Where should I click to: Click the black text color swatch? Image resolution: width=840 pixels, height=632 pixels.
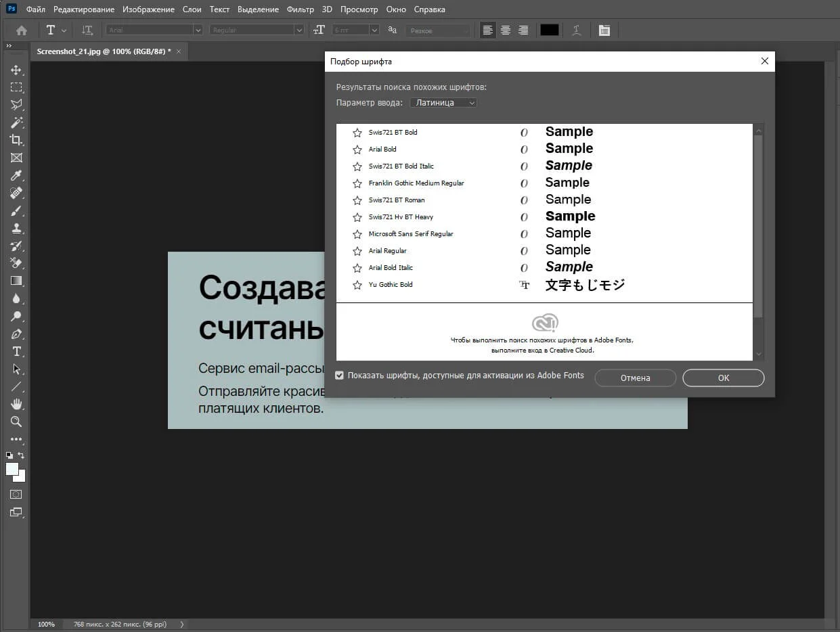[x=549, y=30]
